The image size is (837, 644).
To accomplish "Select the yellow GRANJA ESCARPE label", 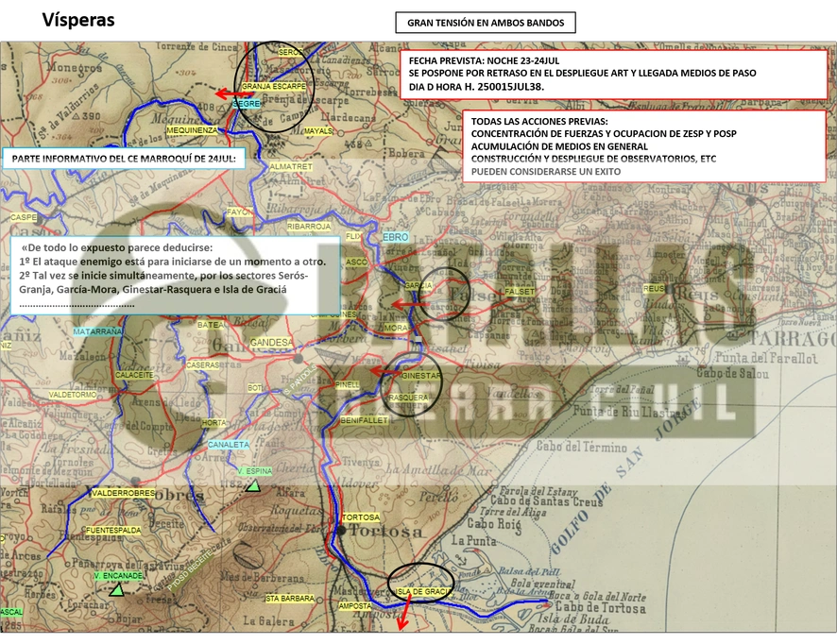I will pos(274,87).
